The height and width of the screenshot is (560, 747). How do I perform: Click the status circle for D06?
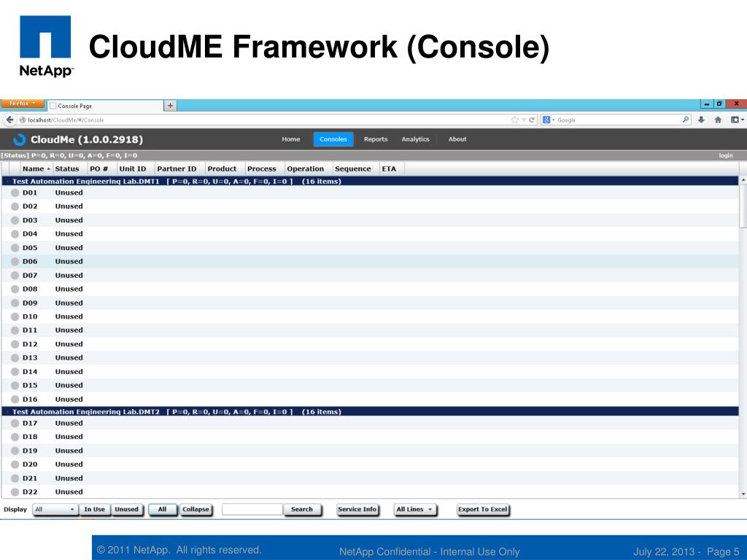(x=15, y=262)
